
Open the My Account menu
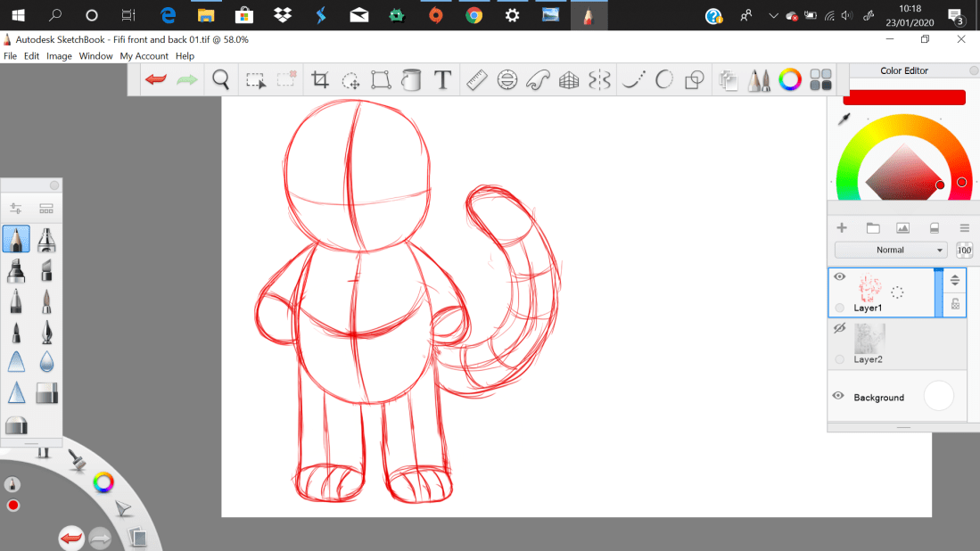144,56
